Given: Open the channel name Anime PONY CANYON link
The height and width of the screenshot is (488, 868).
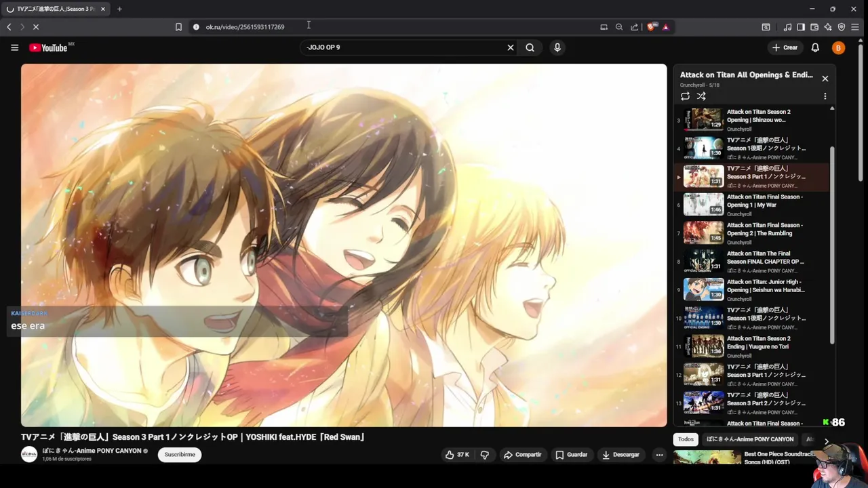Looking at the screenshot, I should point(92,451).
